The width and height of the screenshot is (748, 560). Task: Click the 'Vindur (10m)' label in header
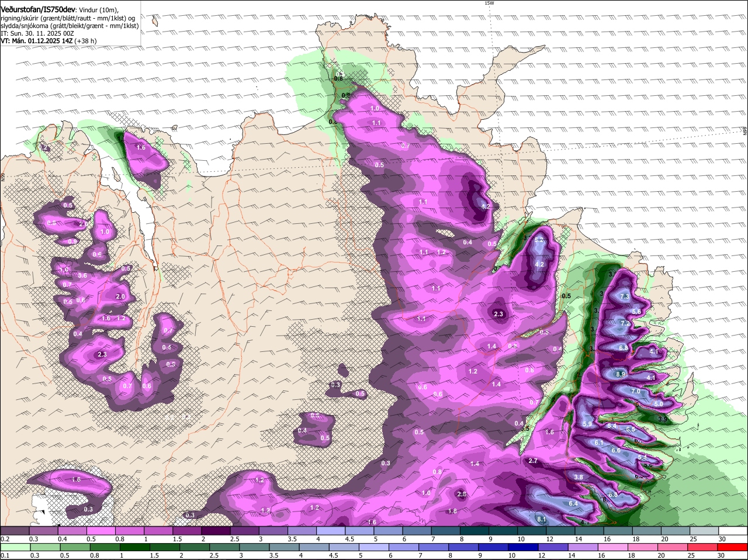click(99, 9)
